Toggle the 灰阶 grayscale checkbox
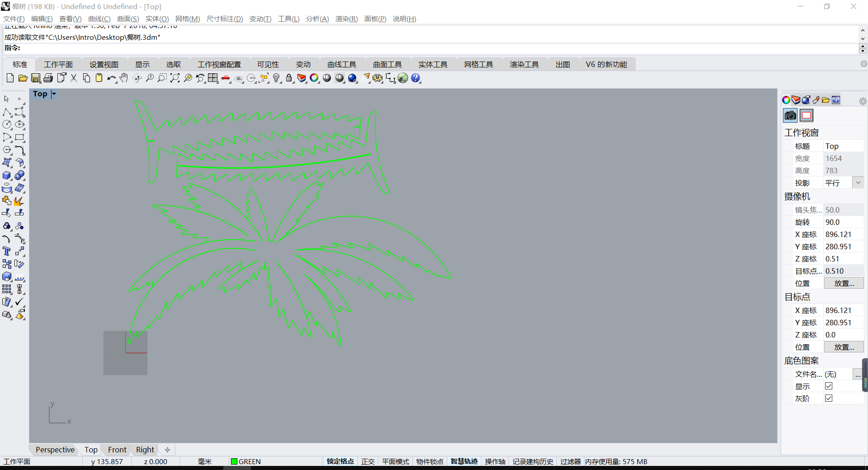The height and width of the screenshot is (470, 868). click(829, 399)
